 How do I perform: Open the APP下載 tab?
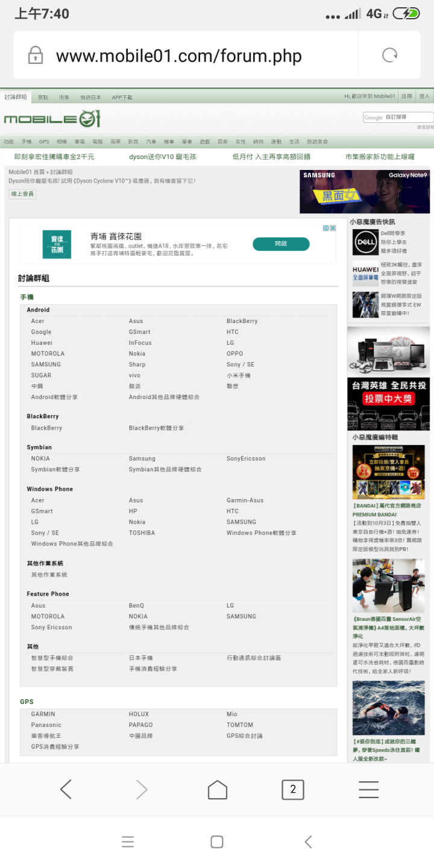click(x=122, y=97)
